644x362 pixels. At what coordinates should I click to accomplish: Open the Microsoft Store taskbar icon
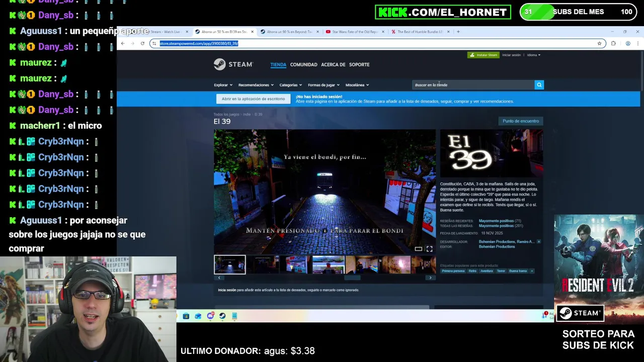pyautogui.click(x=186, y=316)
